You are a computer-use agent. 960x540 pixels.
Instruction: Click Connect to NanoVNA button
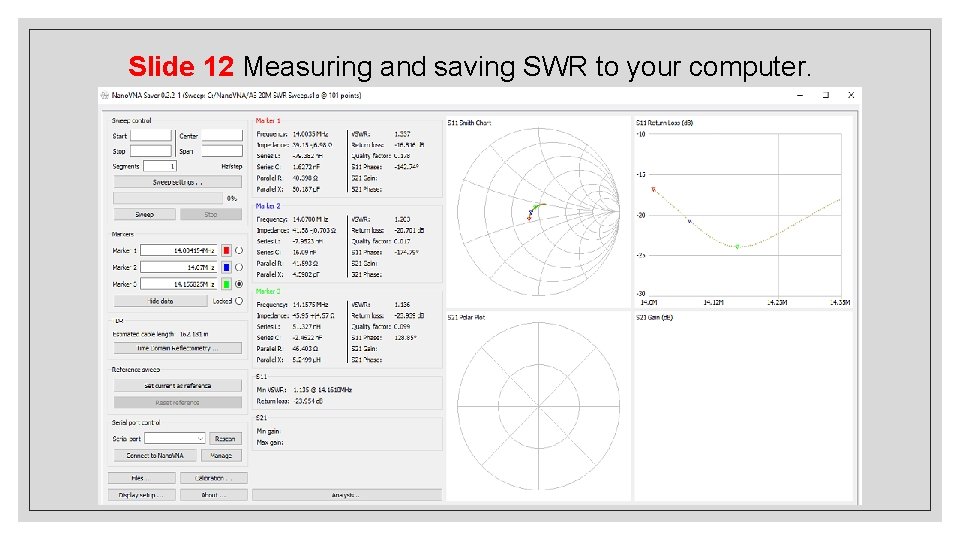click(x=155, y=456)
